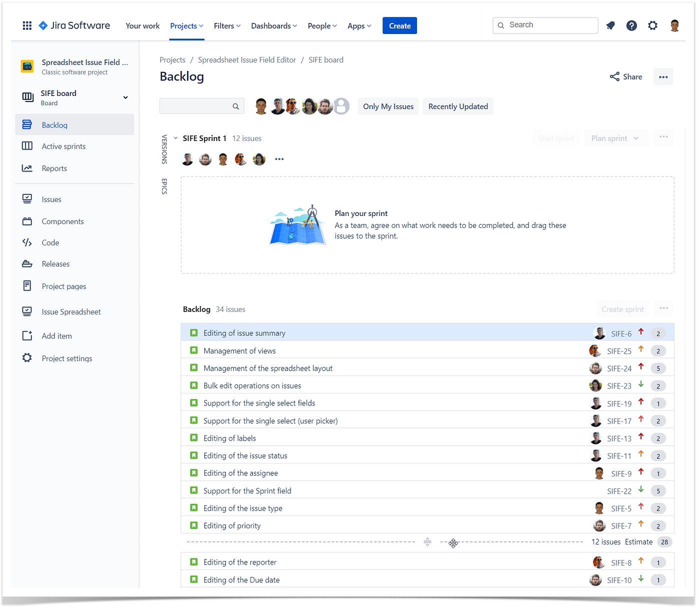Filter by unassigned grey avatar

(x=341, y=106)
